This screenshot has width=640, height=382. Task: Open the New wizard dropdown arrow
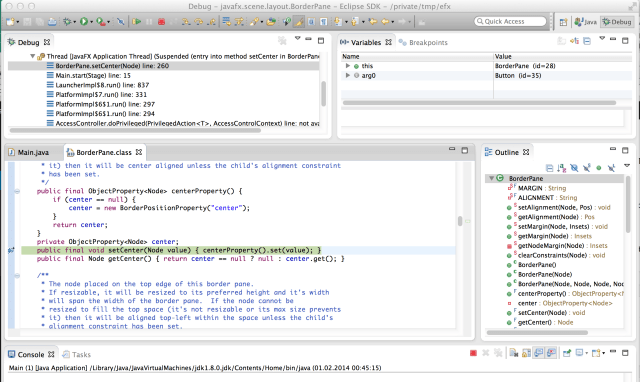(18, 22)
